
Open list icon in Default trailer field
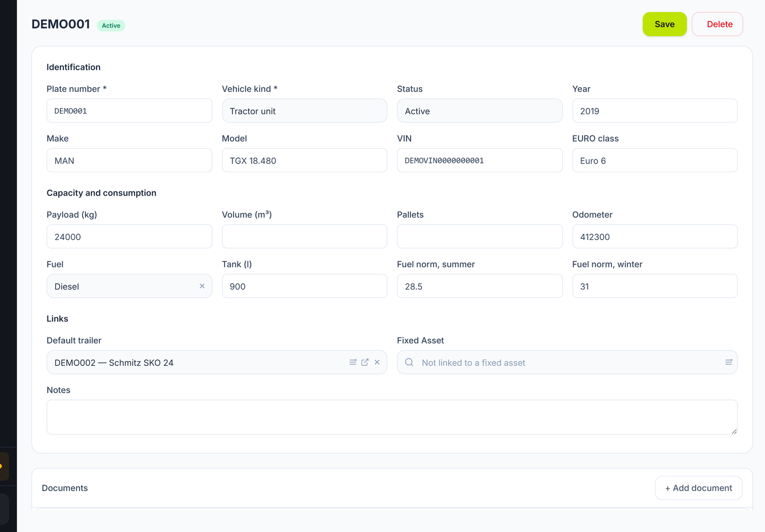[x=352, y=362]
